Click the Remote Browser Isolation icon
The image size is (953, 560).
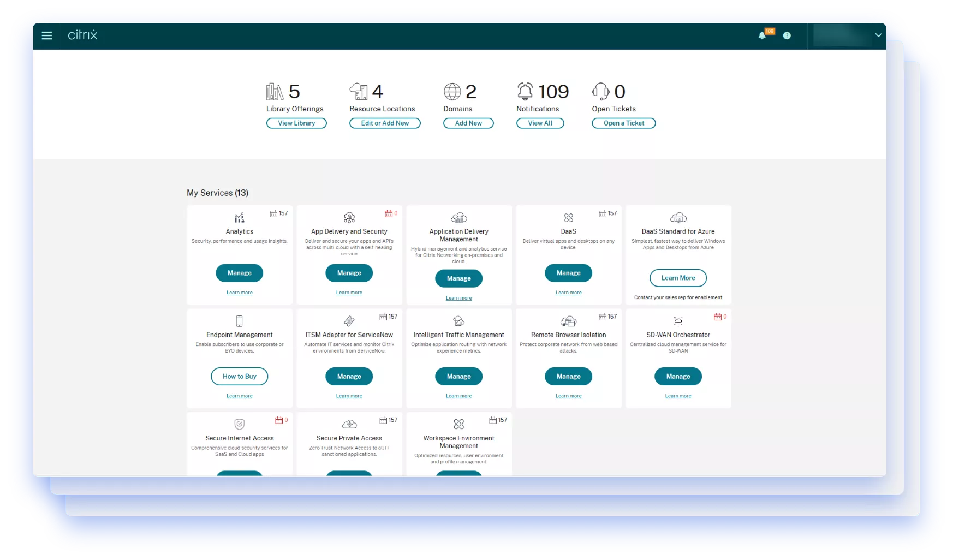[569, 321]
